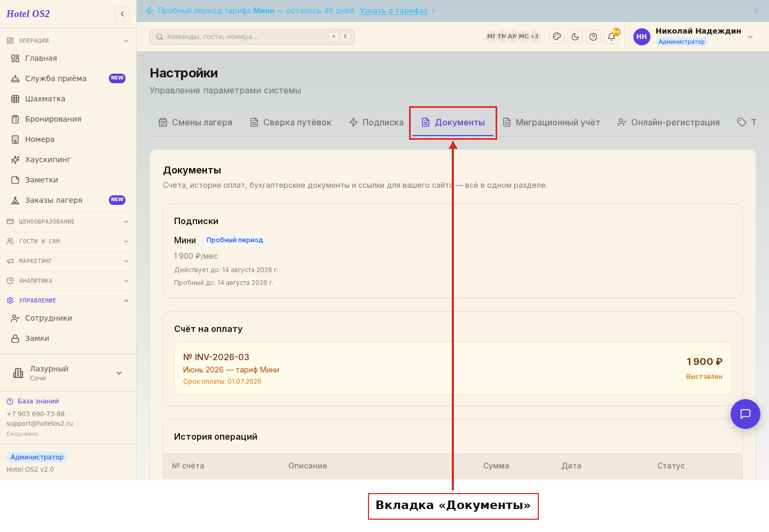Select the Документы tab
The image size is (769, 532).
453,122
